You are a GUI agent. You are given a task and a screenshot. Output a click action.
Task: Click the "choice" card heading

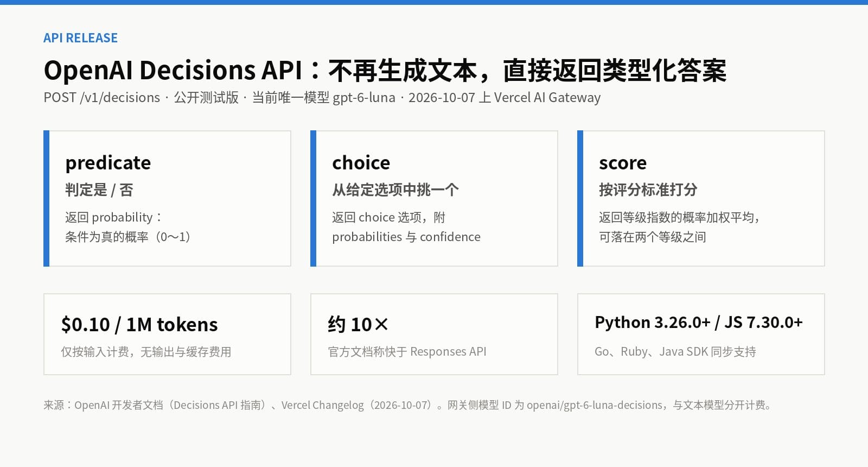[x=361, y=163]
